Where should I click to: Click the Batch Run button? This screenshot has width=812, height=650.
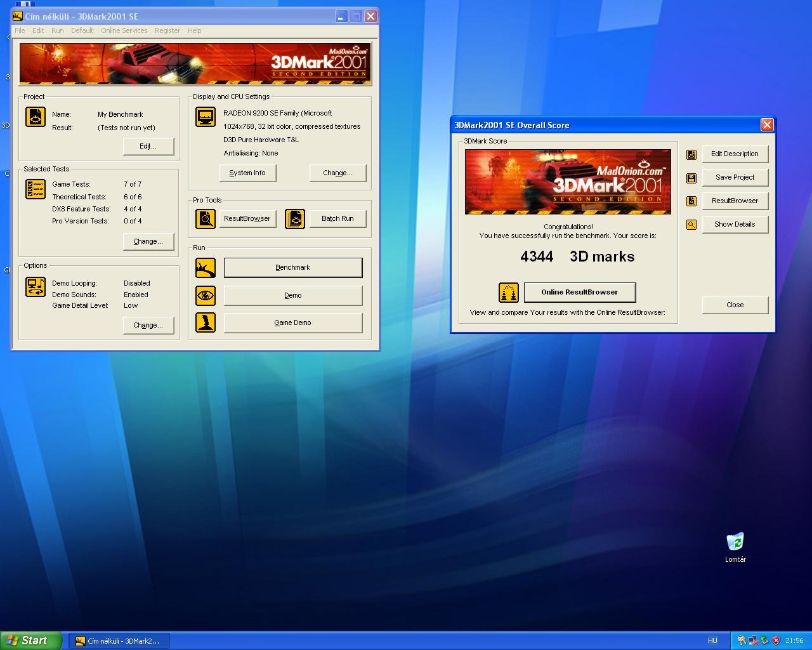pyautogui.click(x=337, y=218)
